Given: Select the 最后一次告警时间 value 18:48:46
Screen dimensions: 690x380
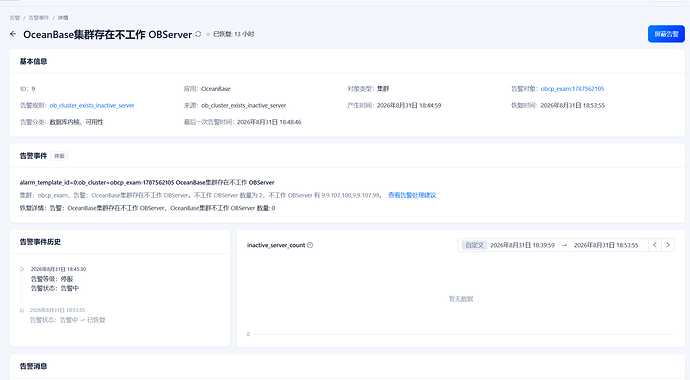Looking at the screenshot, I should click(x=269, y=122).
